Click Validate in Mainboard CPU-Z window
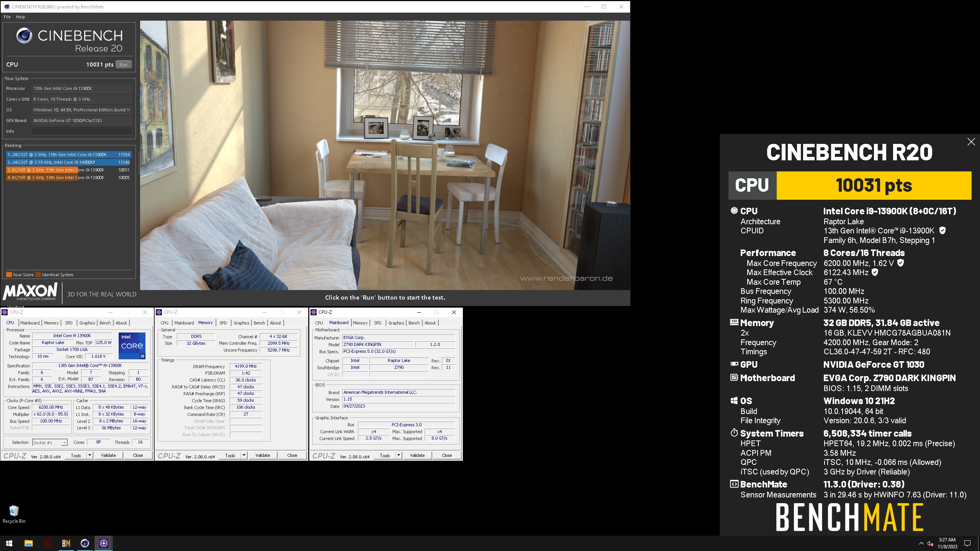980x551 pixels. [x=417, y=455]
